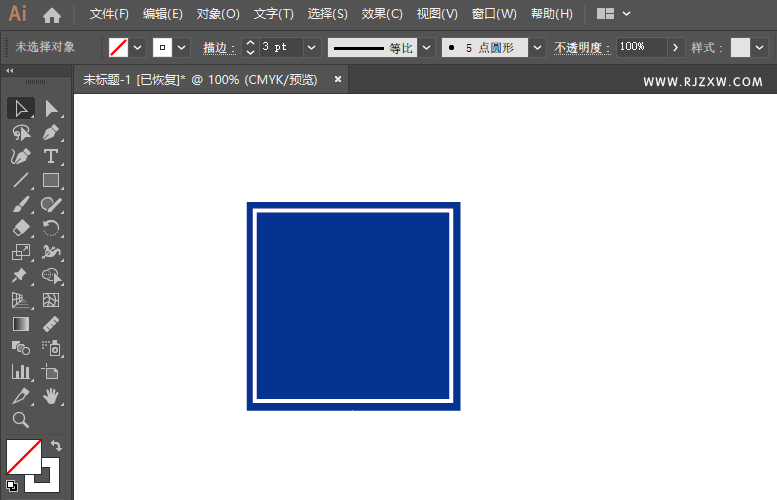
Task: Choose the Rectangle tool
Action: tap(51, 180)
